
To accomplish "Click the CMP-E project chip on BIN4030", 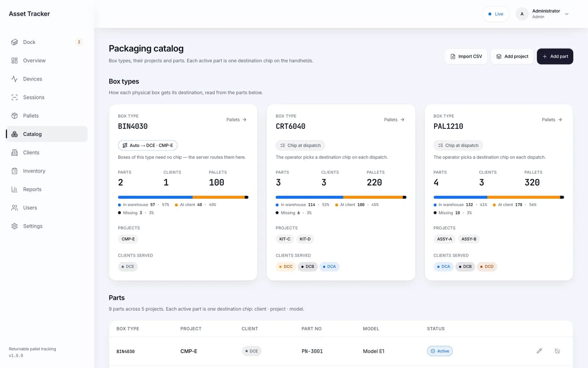I will [x=128, y=239].
